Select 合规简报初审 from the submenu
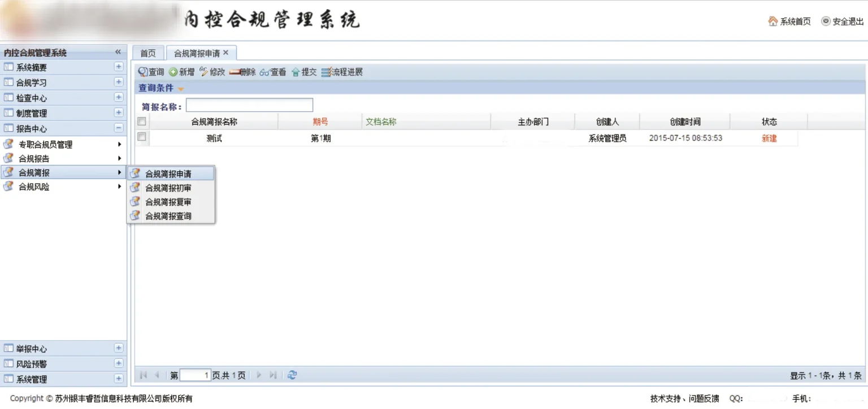 pos(168,188)
